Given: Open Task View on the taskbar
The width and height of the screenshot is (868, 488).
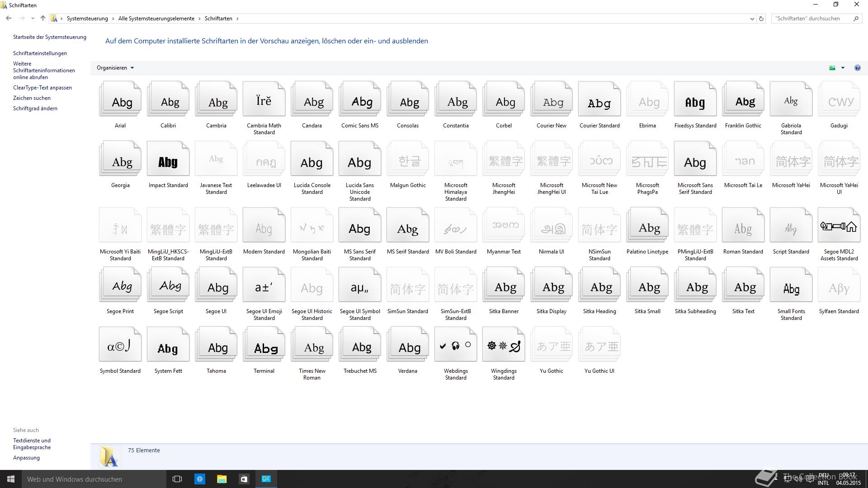Looking at the screenshot, I should pyautogui.click(x=177, y=479).
